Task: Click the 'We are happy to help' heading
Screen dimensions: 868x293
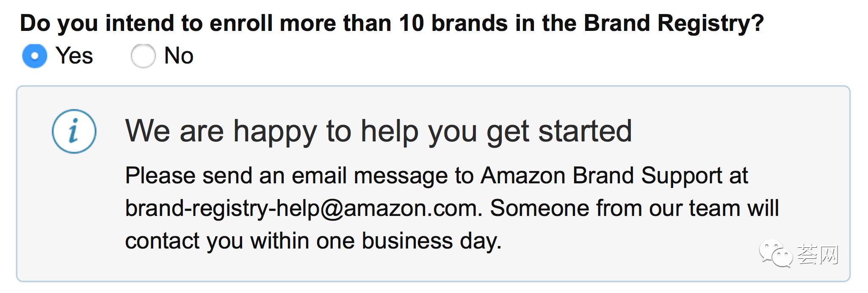Action: click(379, 132)
